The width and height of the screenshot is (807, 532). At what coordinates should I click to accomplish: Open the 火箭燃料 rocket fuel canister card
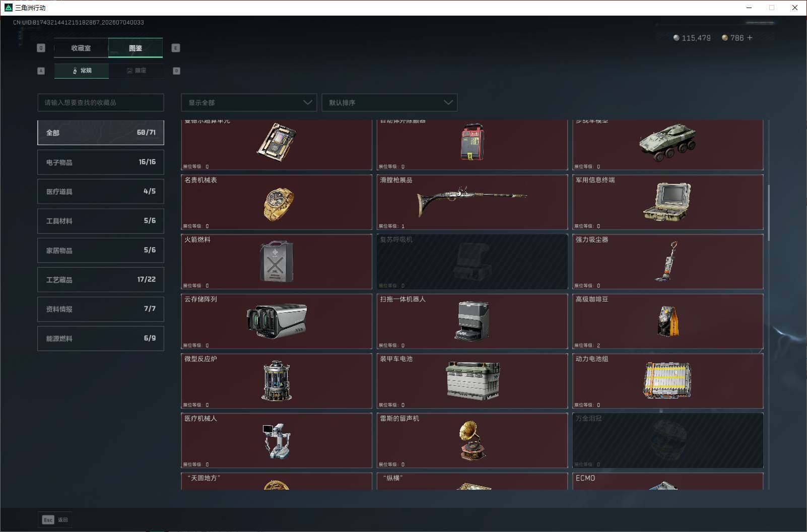[x=277, y=261]
